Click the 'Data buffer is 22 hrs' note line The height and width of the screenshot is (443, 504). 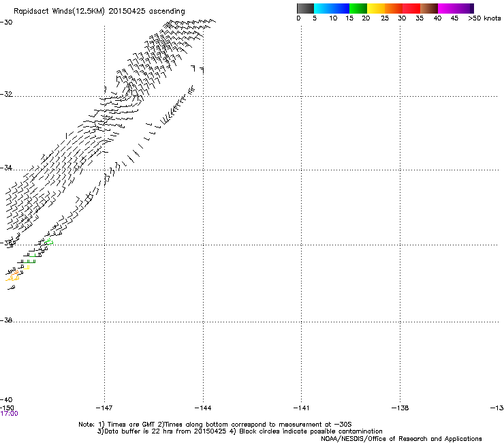click(x=240, y=431)
